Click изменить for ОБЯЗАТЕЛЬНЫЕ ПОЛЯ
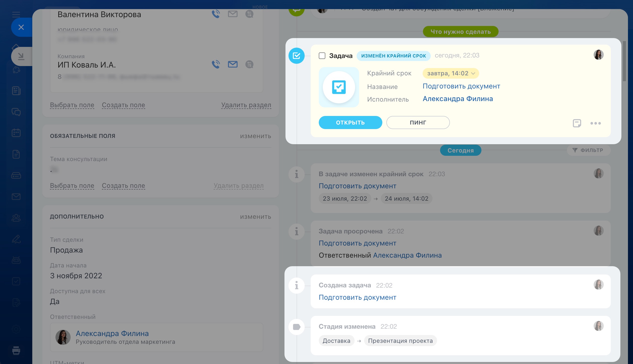Viewport: 633px width, 364px height. click(255, 136)
